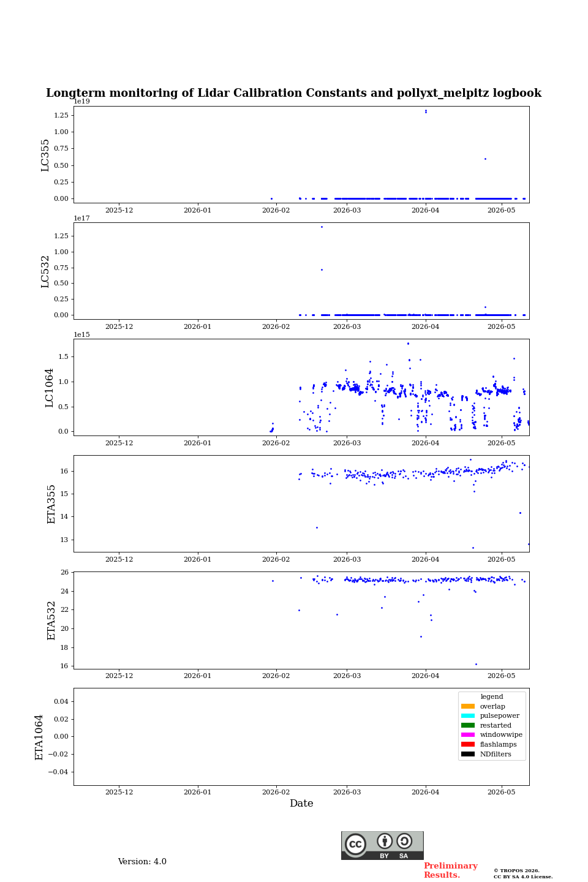Click the ETA355 axis label
The width and height of the screenshot is (588, 882).
pos(51,504)
